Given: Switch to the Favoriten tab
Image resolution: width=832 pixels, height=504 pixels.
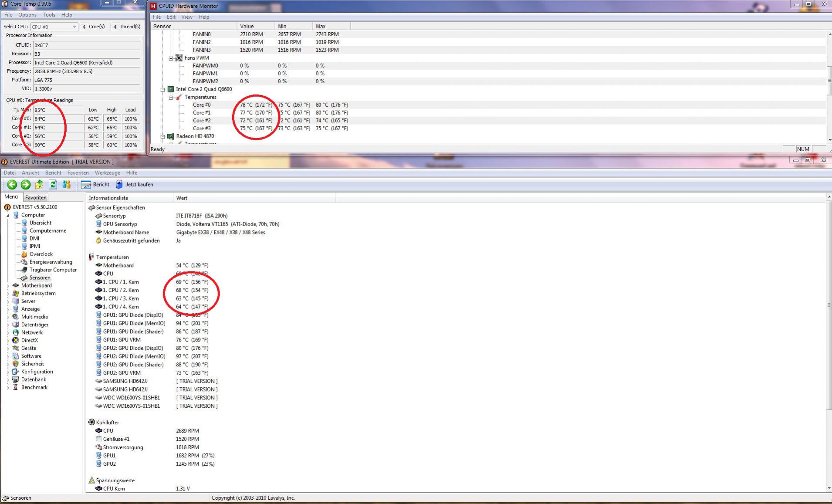Looking at the screenshot, I should tap(36, 198).
